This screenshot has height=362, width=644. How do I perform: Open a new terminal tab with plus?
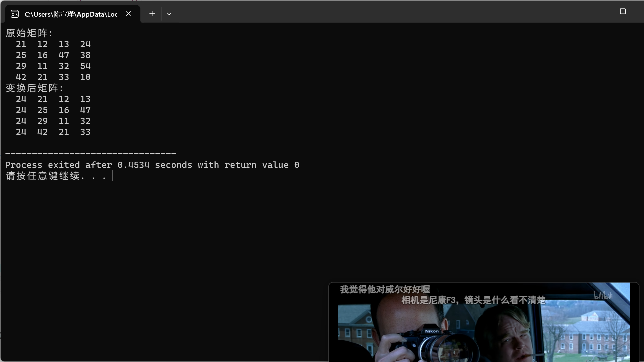point(152,14)
